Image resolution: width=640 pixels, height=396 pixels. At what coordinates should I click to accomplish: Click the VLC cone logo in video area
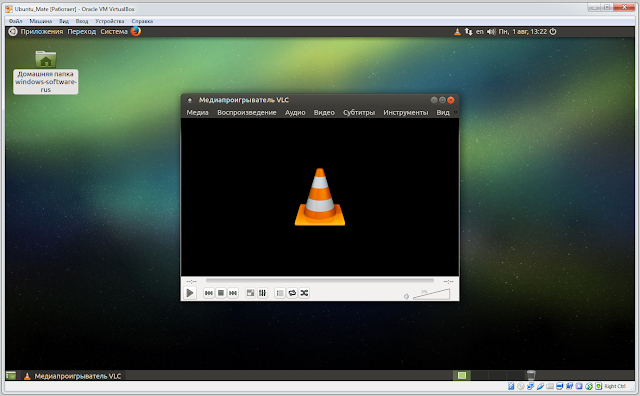pyautogui.click(x=320, y=197)
